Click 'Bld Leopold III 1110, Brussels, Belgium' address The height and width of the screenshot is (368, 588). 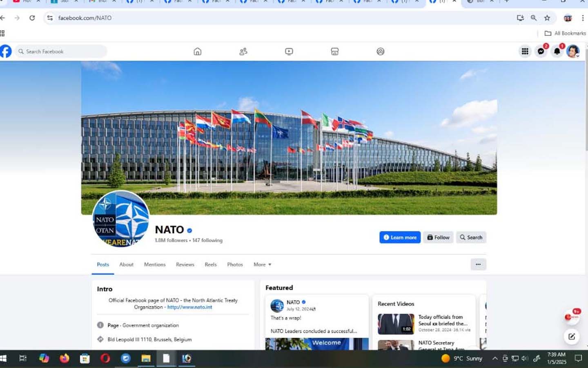(149, 339)
